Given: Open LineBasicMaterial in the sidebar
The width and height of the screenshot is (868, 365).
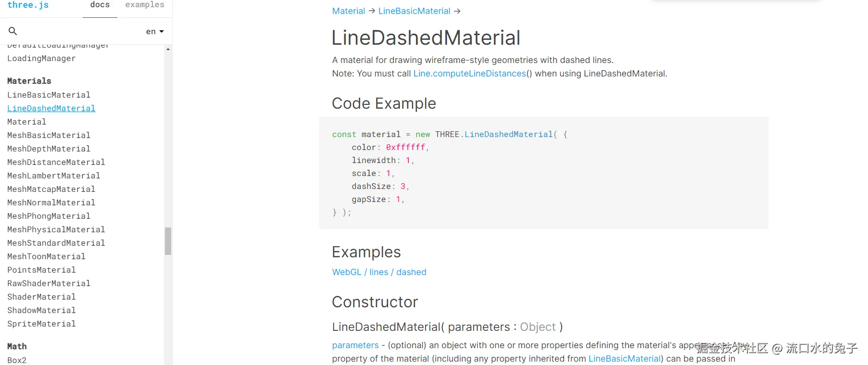Looking at the screenshot, I should coord(49,95).
